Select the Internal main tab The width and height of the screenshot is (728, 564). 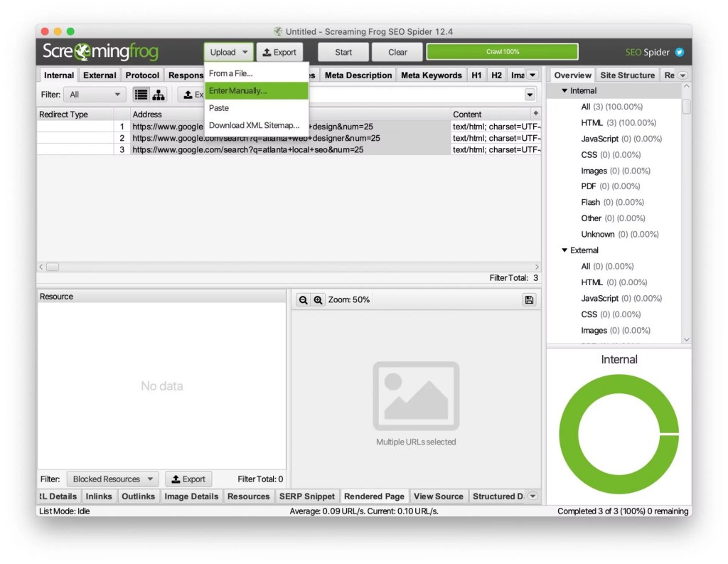coord(58,75)
